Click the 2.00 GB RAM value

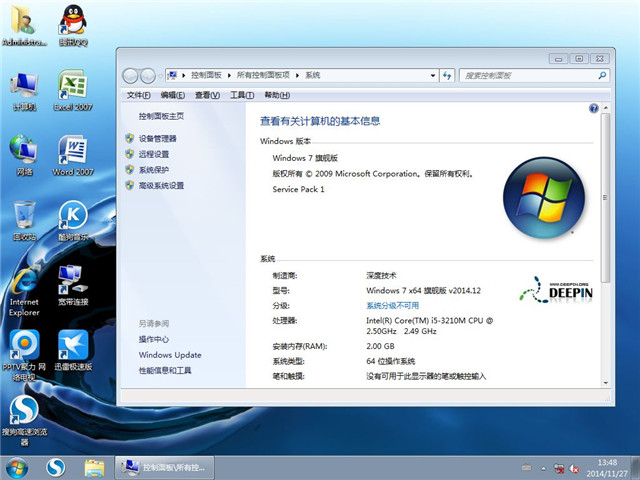pyautogui.click(x=380, y=346)
